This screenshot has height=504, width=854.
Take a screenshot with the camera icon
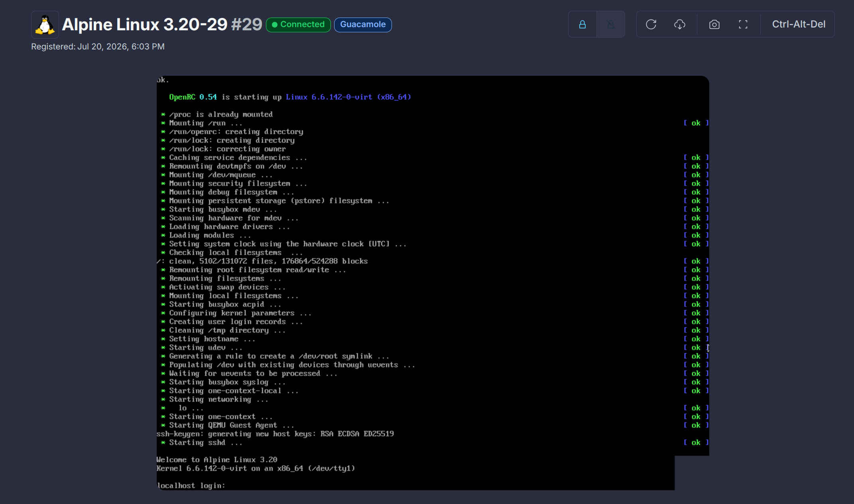714,24
